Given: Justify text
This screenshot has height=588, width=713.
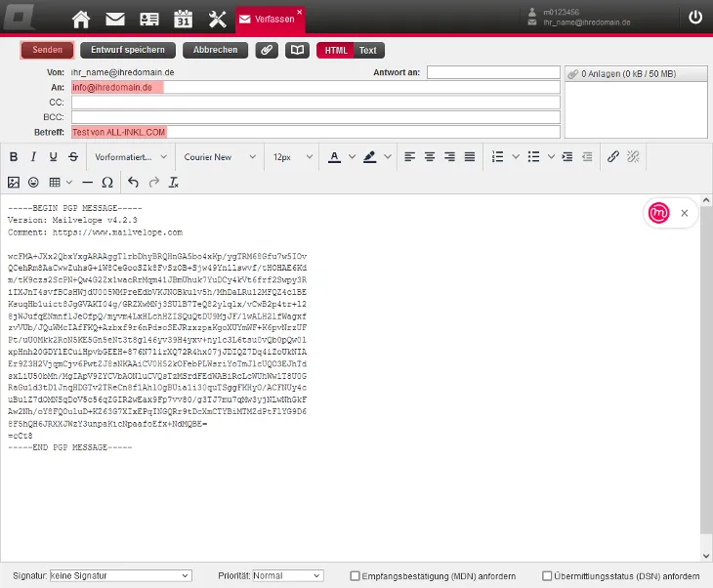Looking at the screenshot, I should [470, 157].
